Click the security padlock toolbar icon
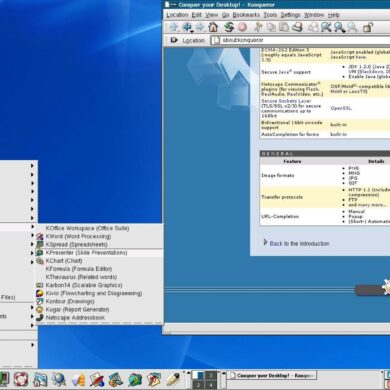Screen dimensions: 390x390 [x=368, y=27]
